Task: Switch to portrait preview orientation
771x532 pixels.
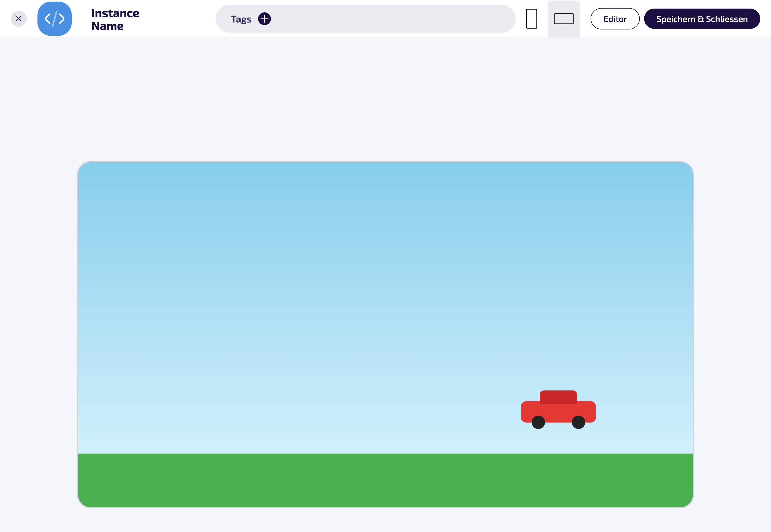Action: coord(531,19)
